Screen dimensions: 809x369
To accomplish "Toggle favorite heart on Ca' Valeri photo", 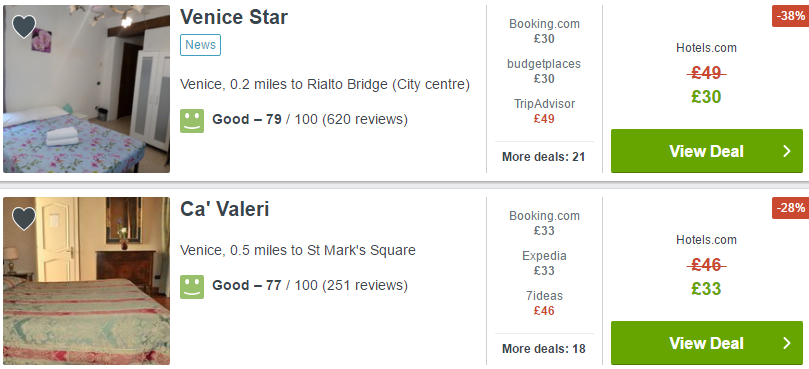I will (x=24, y=219).
